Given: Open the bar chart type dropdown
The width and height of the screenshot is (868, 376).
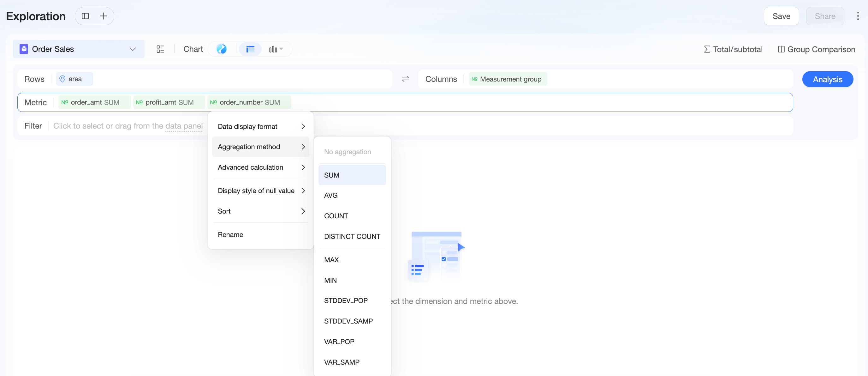Looking at the screenshot, I should [x=276, y=49].
